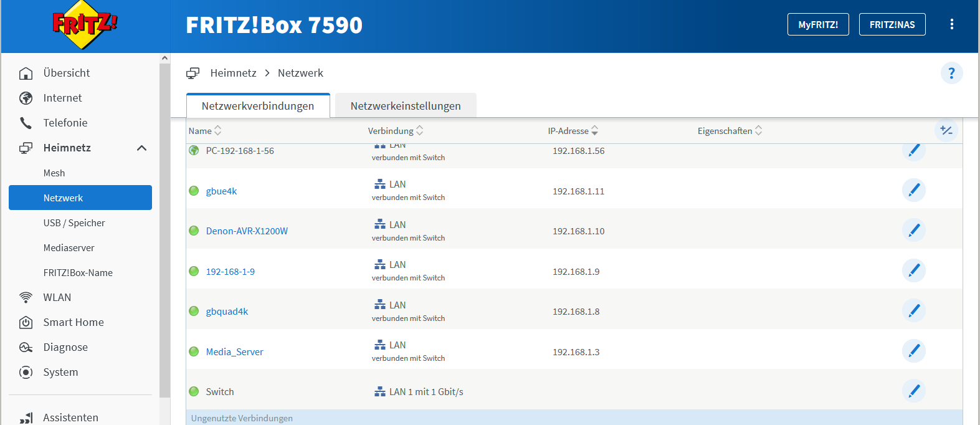The height and width of the screenshot is (425, 980).
Task: Edit the 192-168-1-9 device entry
Action: coord(914,270)
